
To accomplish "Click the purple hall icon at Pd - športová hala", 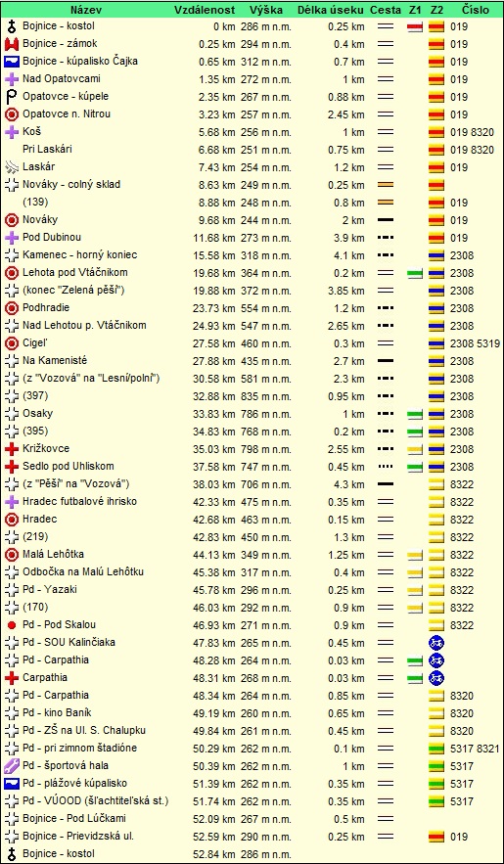I will [12, 766].
